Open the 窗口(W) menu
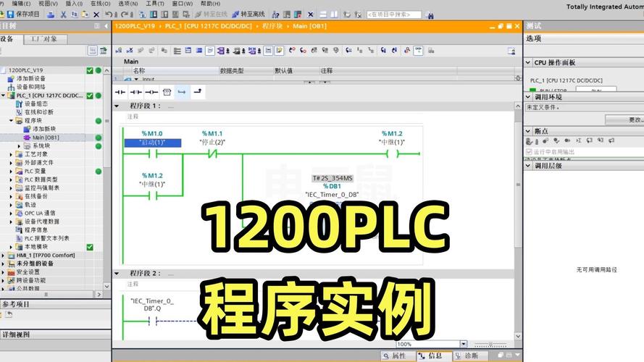 pyautogui.click(x=182, y=4)
